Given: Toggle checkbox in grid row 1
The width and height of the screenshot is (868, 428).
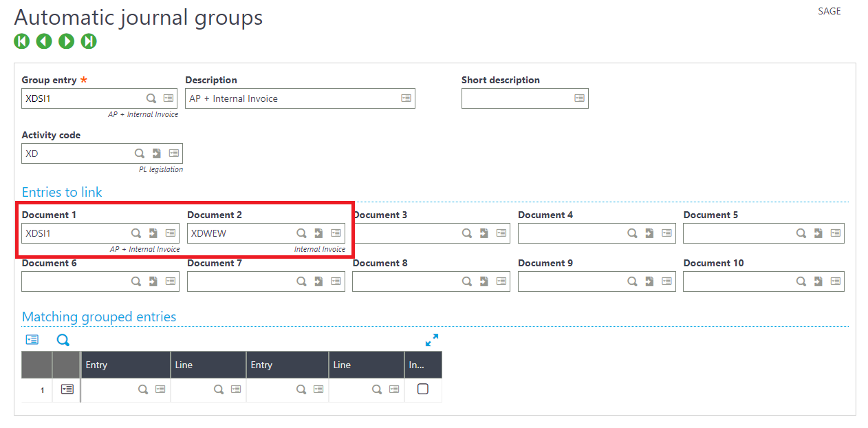Looking at the screenshot, I should pyautogui.click(x=423, y=389).
